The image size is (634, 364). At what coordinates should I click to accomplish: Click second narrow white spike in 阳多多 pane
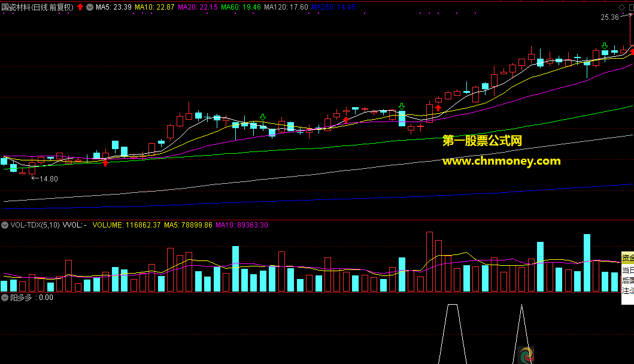[x=521, y=334]
